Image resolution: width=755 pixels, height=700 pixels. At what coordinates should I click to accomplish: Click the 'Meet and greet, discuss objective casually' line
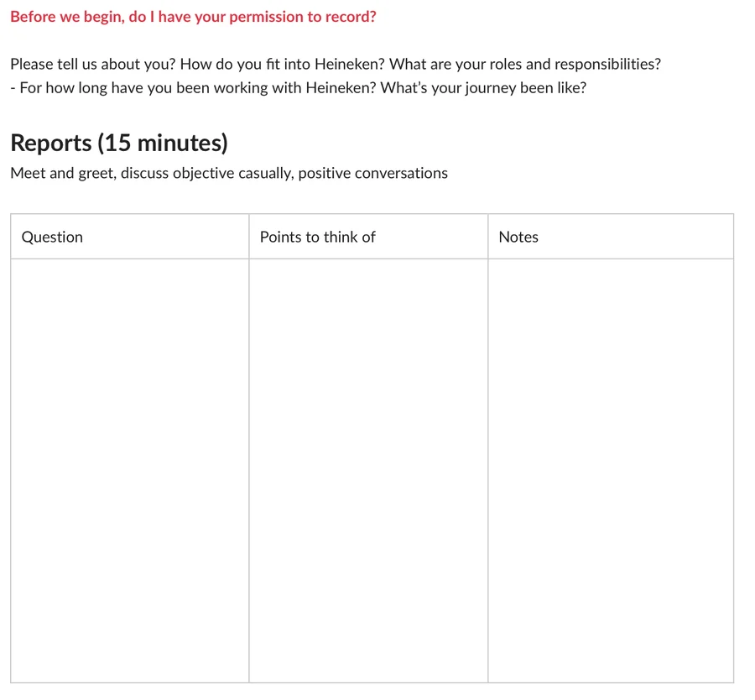(x=229, y=173)
